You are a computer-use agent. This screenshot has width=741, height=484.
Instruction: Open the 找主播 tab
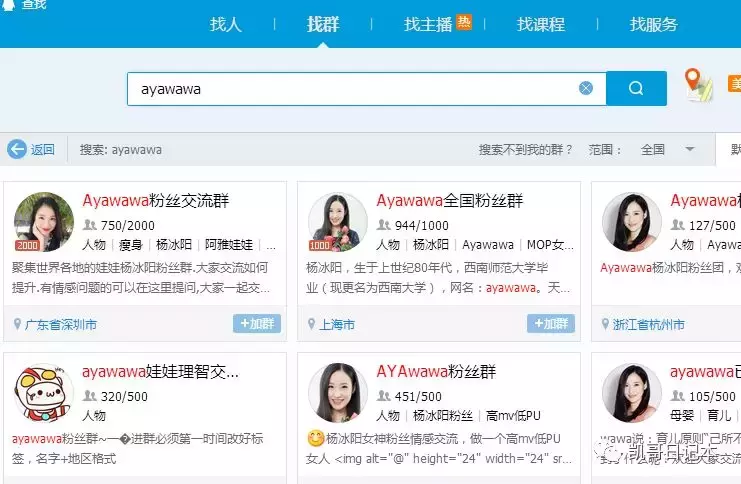[428, 24]
